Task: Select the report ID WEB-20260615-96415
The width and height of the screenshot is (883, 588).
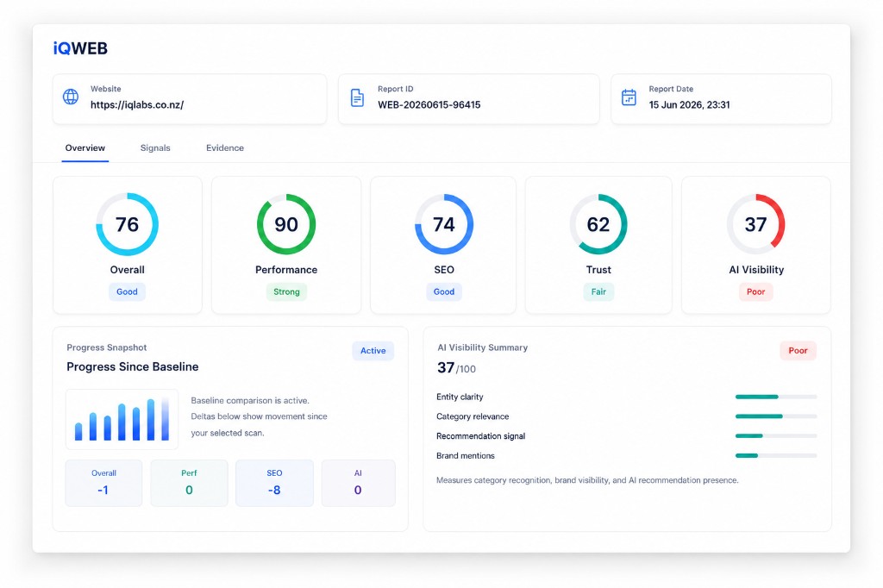Action: click(x=429, y=105)
